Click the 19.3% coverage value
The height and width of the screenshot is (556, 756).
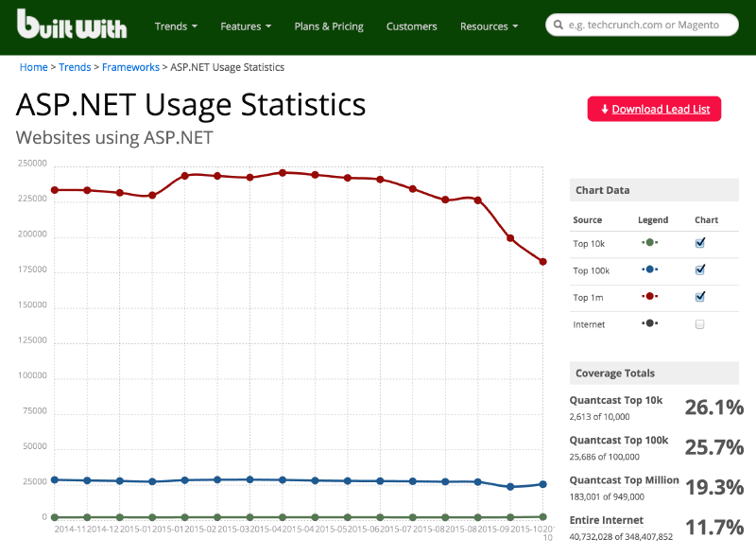tap(714, 488)
